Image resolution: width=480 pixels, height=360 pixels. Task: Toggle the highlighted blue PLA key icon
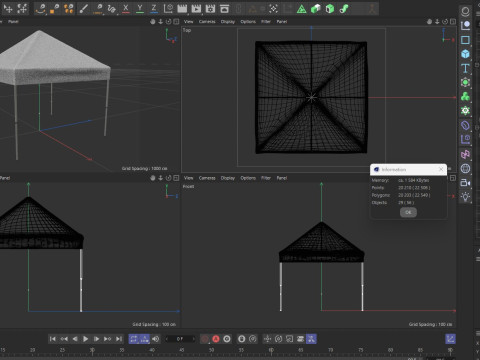311,339
